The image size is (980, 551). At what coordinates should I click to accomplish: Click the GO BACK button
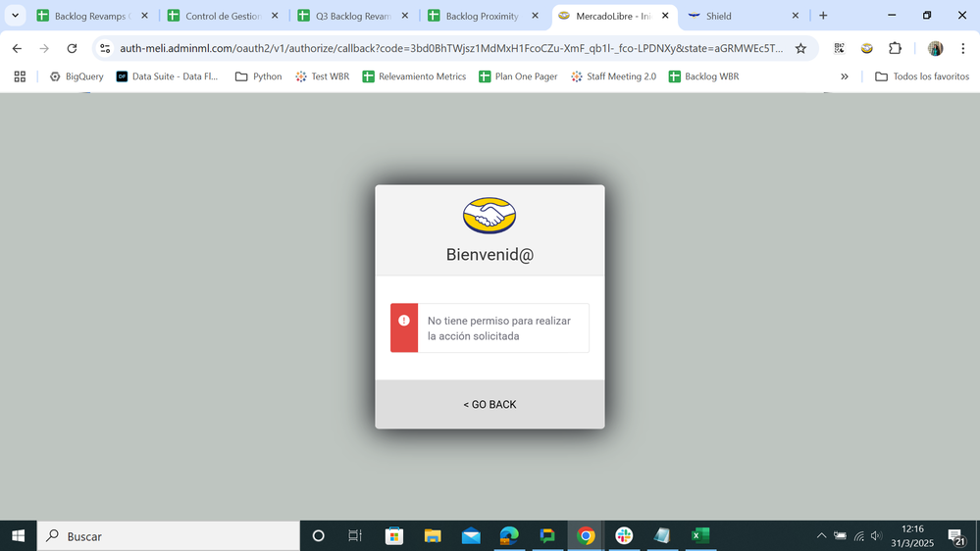490,404
